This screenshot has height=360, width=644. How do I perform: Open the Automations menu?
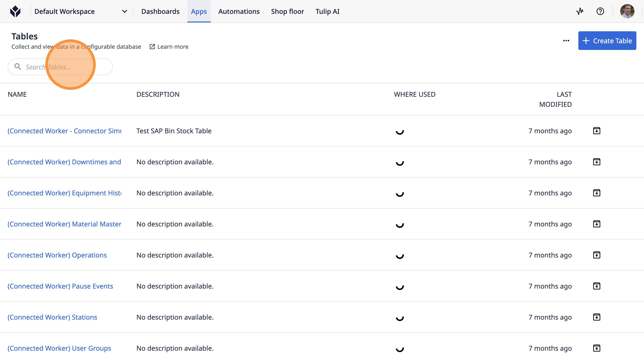(239, 11)
